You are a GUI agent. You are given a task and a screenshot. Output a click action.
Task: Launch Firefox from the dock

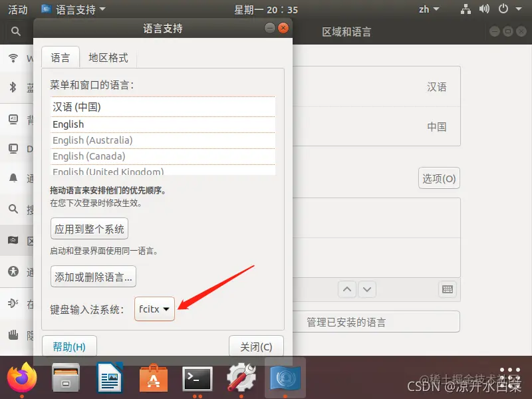click(x=22, y=377)
